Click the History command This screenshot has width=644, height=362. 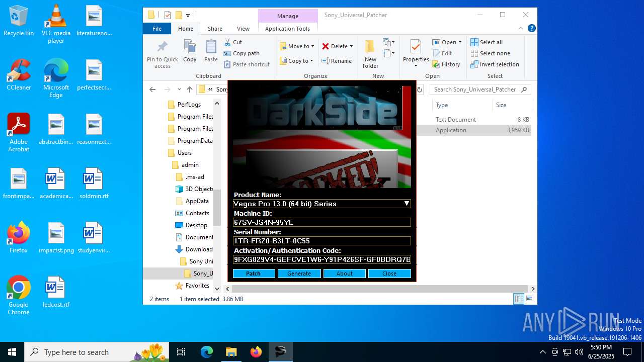coord(446,64)
